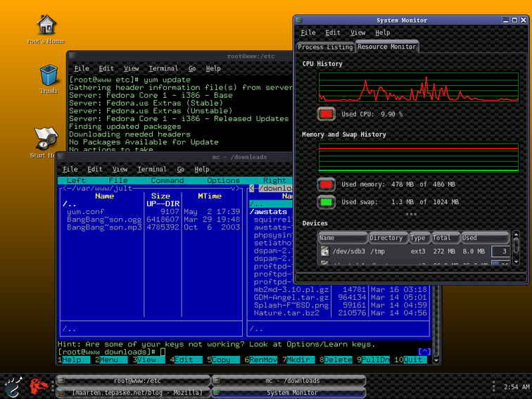Launch the red dragon panel icon
The height and width of the screenshot is (399, 532).
(x=38, y=386)
